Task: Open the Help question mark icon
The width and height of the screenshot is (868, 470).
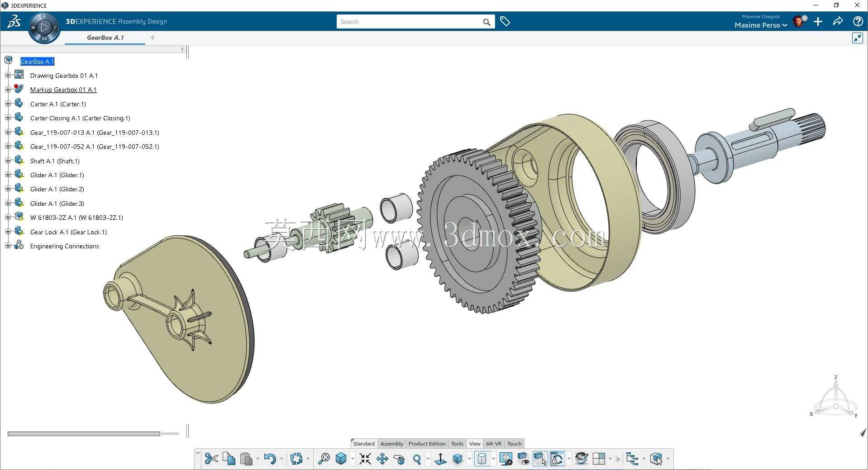Action: (x=858, y=21)
